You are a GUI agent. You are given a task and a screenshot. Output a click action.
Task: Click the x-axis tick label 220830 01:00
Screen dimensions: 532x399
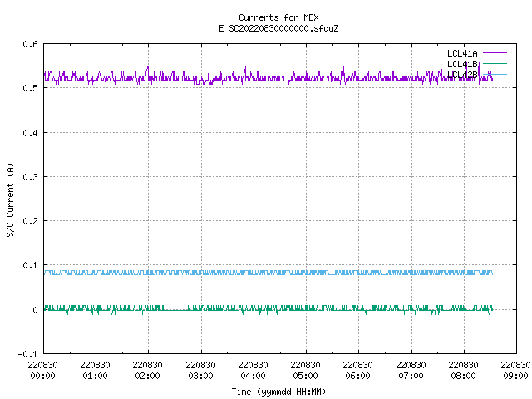(95, 371)
